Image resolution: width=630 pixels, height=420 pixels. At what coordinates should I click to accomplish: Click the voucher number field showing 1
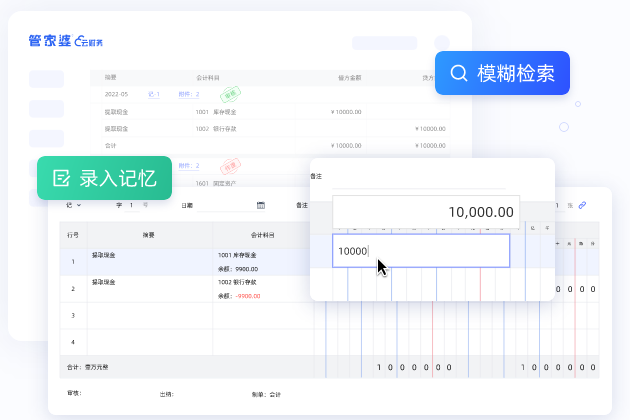(x=131, y=205)
